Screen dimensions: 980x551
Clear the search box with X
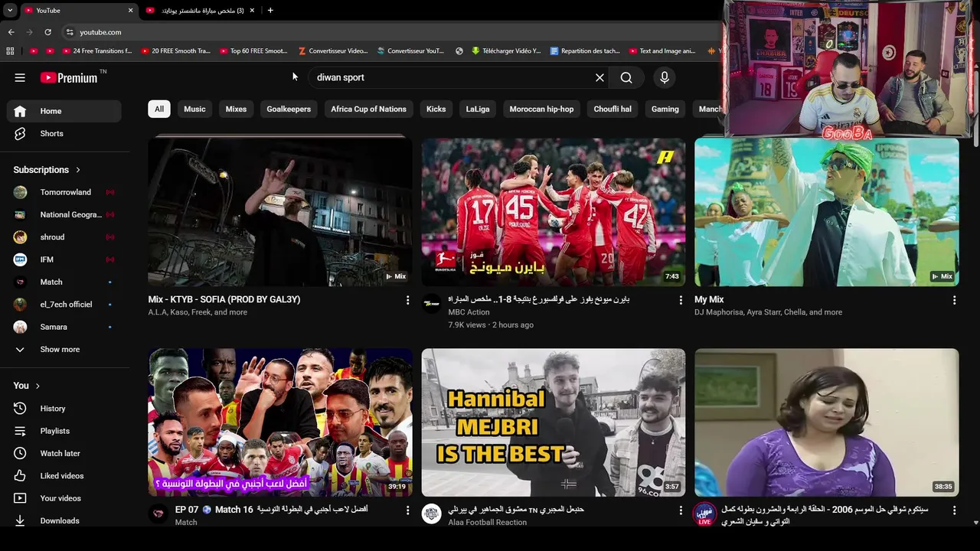pos(599,77)
